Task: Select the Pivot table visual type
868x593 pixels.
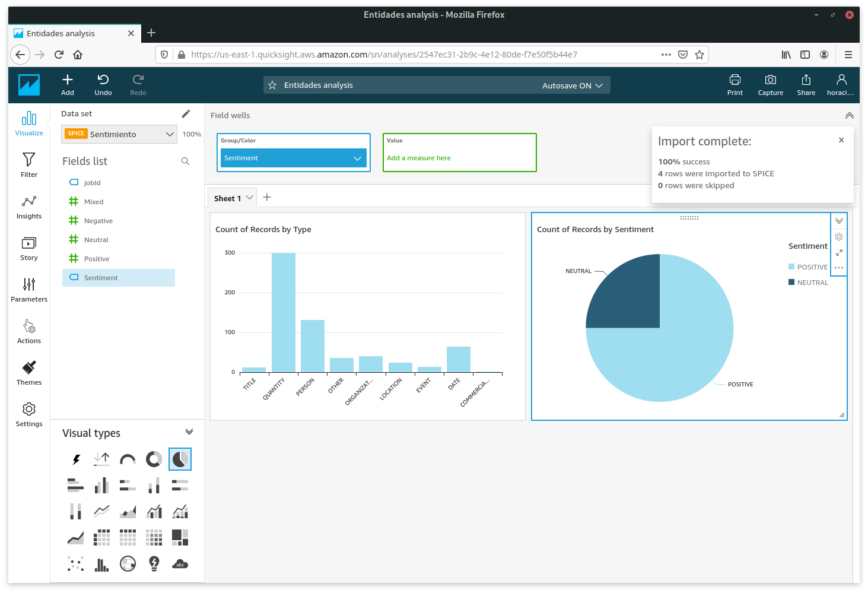Action: [102, 538]
